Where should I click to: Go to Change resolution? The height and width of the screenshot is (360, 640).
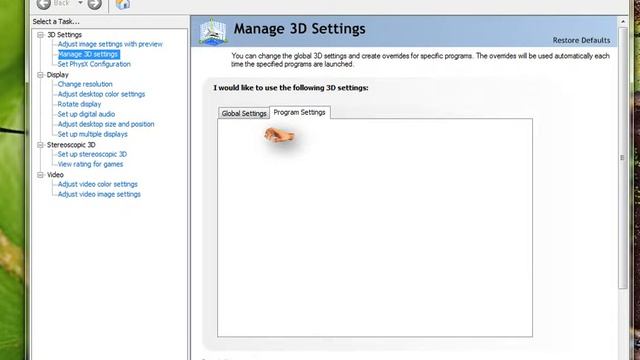pyautogui.click(x=85, y=84)
